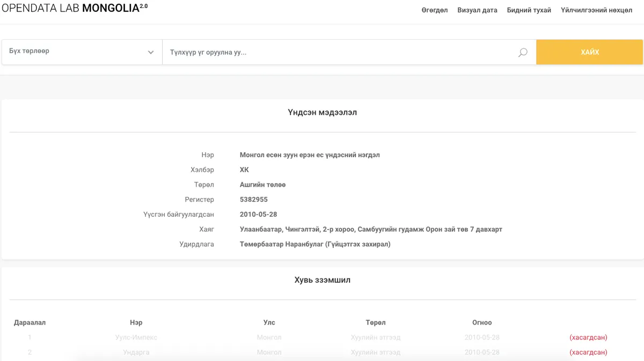Viewport: 644px width, 361px height.
Task: Go to Бидний тухай page
Action: point(529,10)
